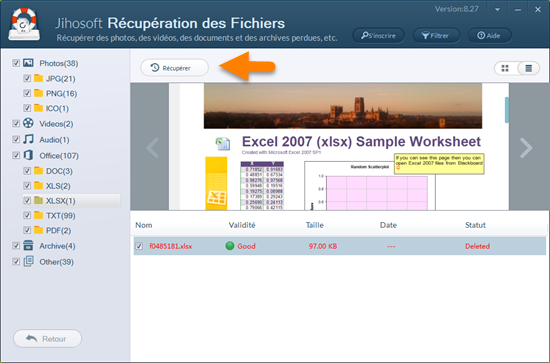Screen dimensions: 550x363
Task: Select the Audio(1) category
Action: (54, 140)
